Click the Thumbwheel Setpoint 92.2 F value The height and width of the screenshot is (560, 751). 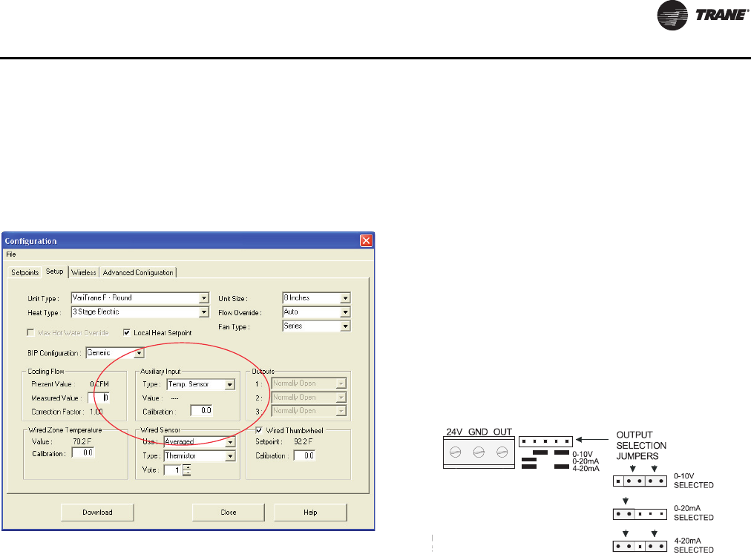coord(304,441)
